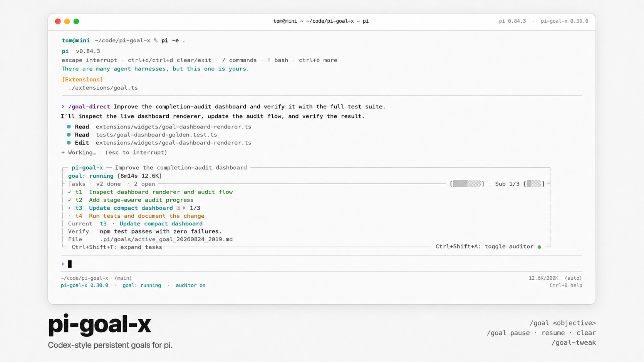This screenshot has width=644, height=362.
Task: Click the main task progress bar
Action: pos(467,184)
